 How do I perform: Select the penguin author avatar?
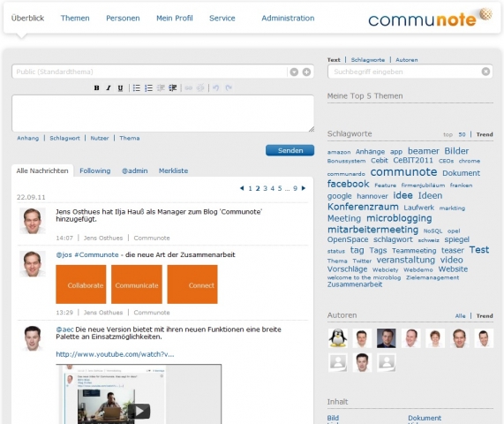click(x=337, y=337)
